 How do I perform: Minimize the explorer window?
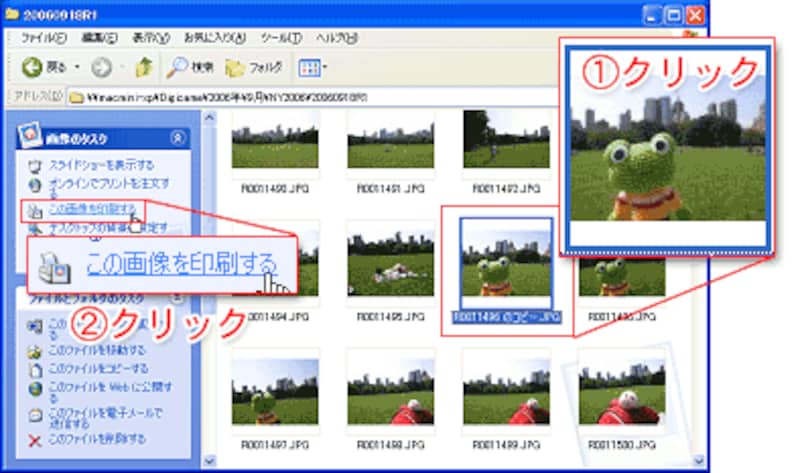652,15
